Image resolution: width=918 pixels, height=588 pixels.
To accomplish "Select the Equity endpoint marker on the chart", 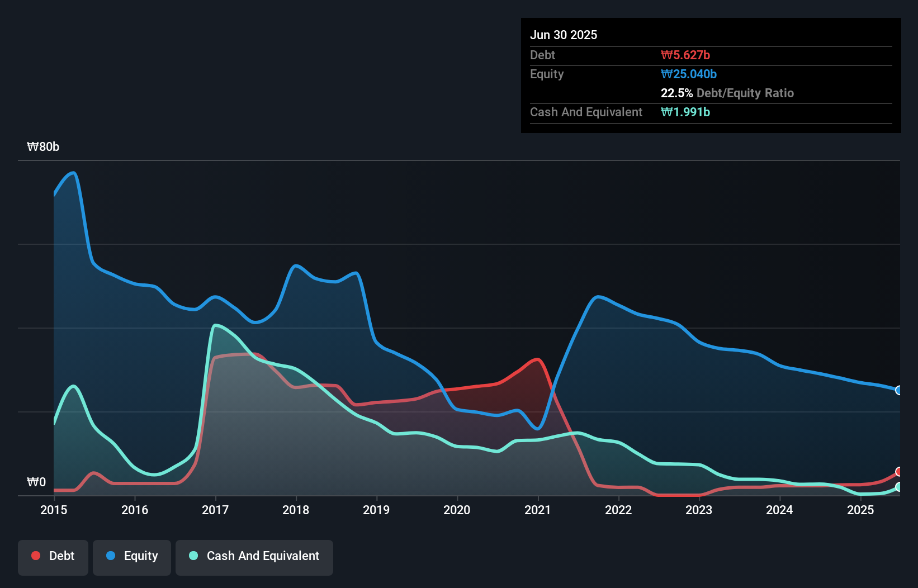I will 898,390.
